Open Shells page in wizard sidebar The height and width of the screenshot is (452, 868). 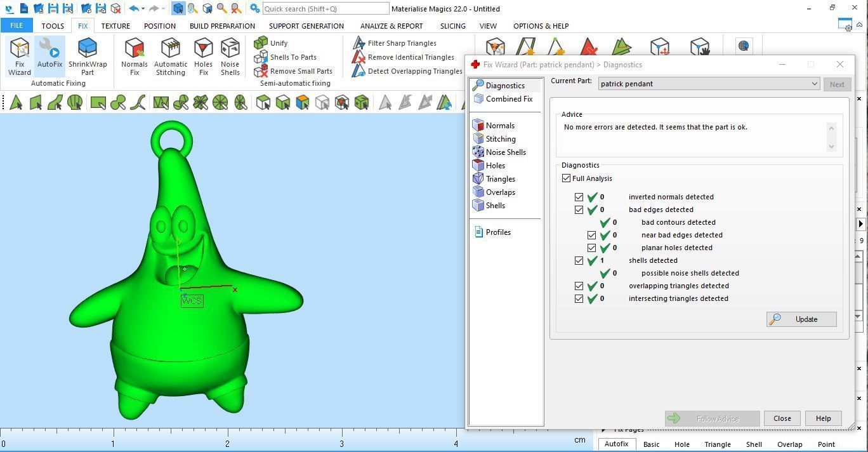pos(489,206)
